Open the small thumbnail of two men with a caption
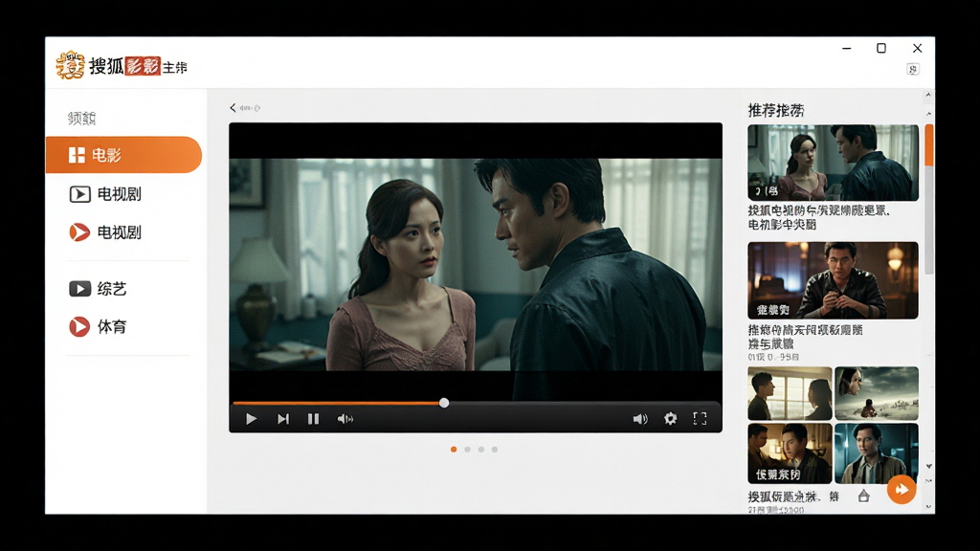The height and width of the screenshot is (551, 980). [790, 453]
